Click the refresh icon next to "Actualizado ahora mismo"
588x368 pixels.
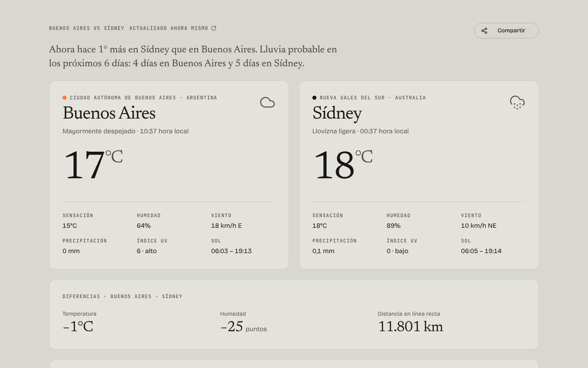pos(214,28)
